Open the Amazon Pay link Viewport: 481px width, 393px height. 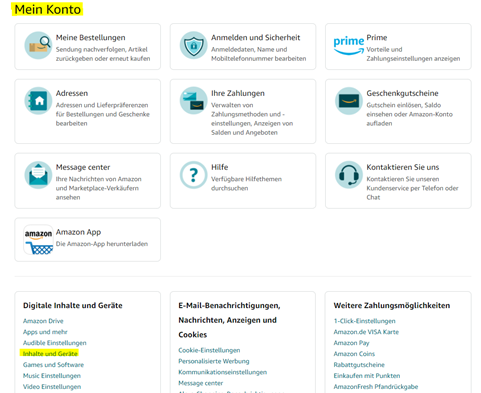[351, 343]
